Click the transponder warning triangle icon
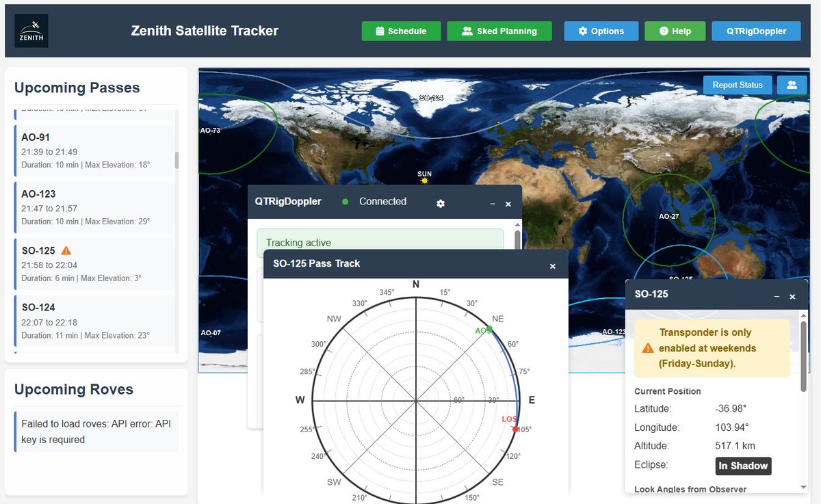821x504 pixels. click(x=647, y=348)
